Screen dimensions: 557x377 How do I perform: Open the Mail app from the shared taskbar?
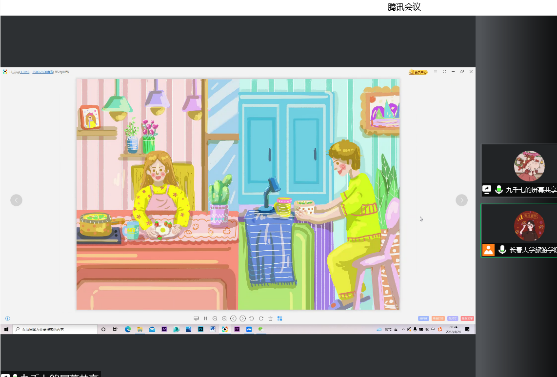point(152,329)
